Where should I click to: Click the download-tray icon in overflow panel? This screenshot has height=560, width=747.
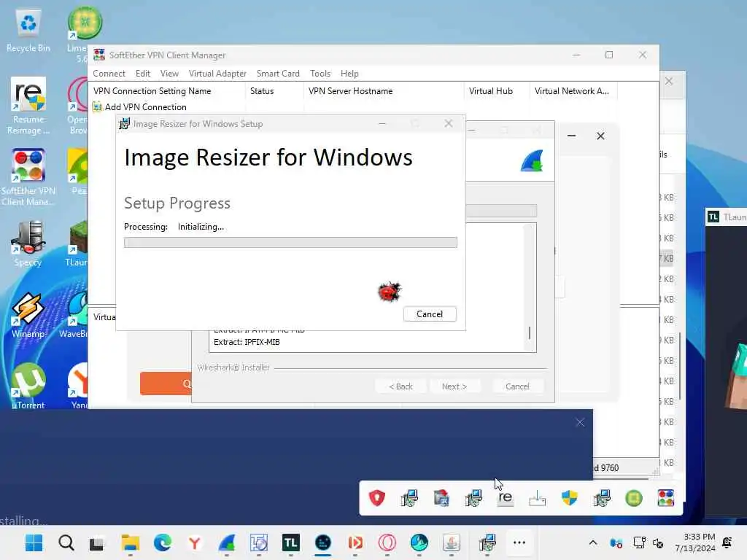coord(538,498)
